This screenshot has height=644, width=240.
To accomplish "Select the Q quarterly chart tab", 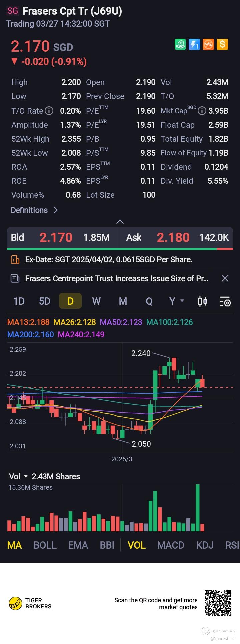I will (x=149, y=301).
